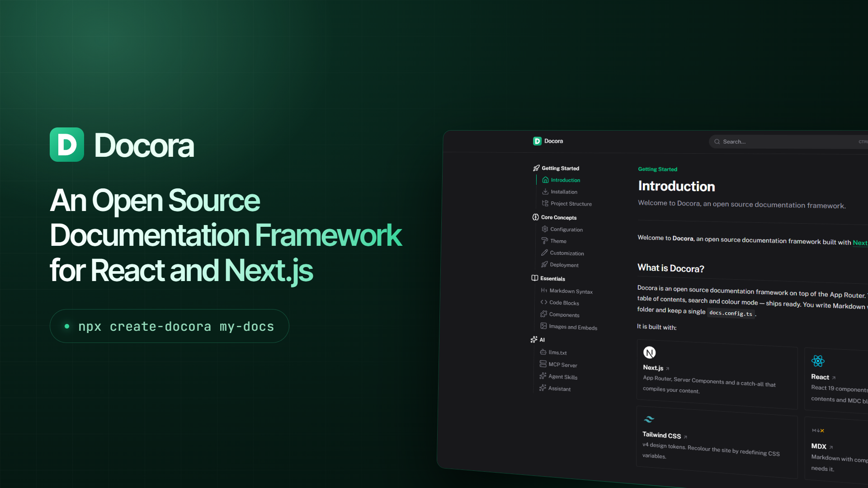Viewport: 868px width, 488px height.
Task: Open MCP Server in the sidebar
Action: tap(563, 365)
